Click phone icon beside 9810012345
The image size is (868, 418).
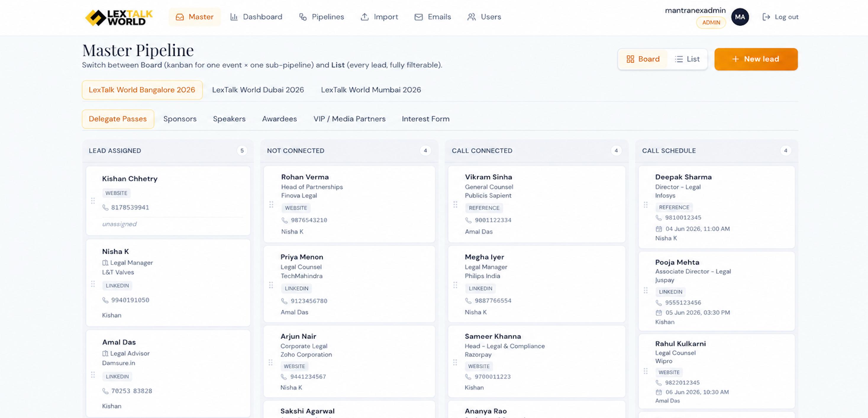click(659, 218)
